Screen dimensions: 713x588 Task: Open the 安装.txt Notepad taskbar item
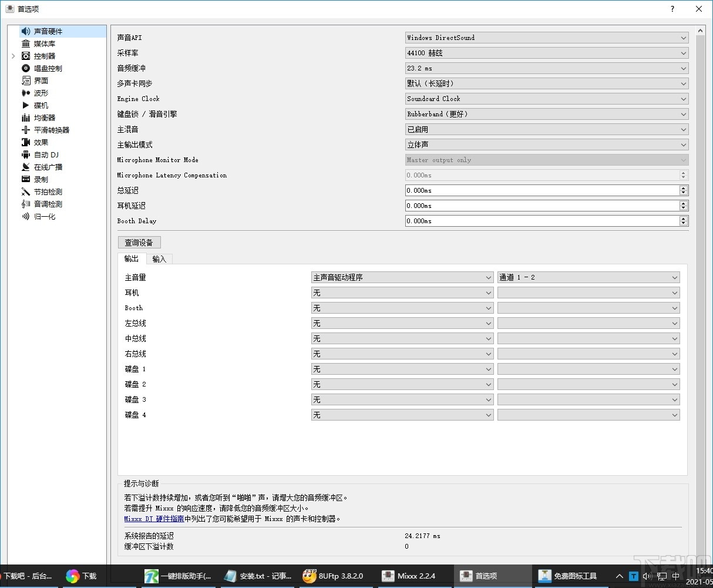pyautogui.click(x=257, y=576)
